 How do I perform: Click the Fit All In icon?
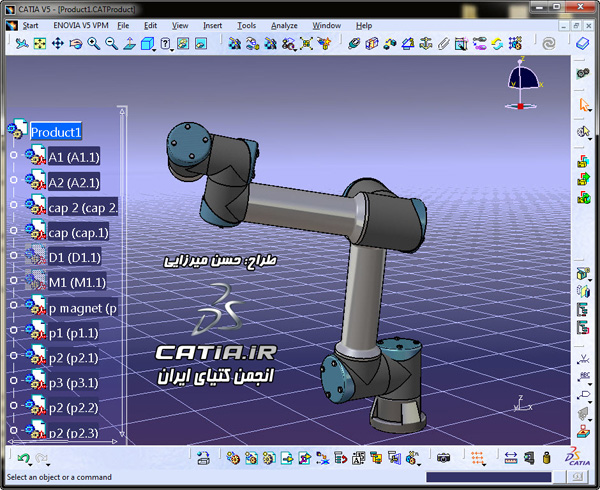tap(40, 44)
